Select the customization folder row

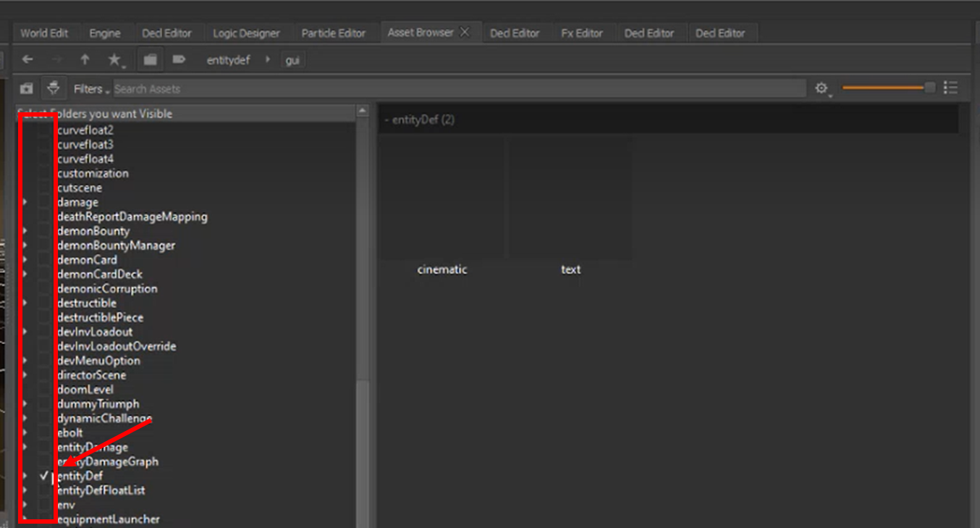(93, 173)
